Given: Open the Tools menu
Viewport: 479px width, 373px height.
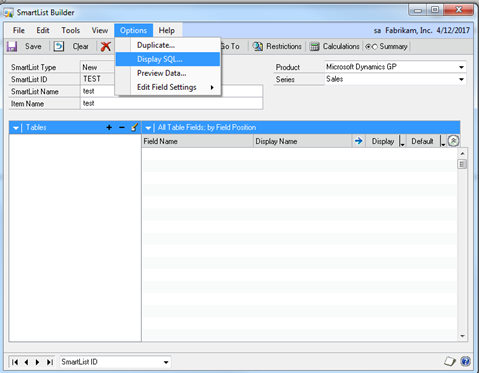Looking at the screenshot, I should point(70,30).
